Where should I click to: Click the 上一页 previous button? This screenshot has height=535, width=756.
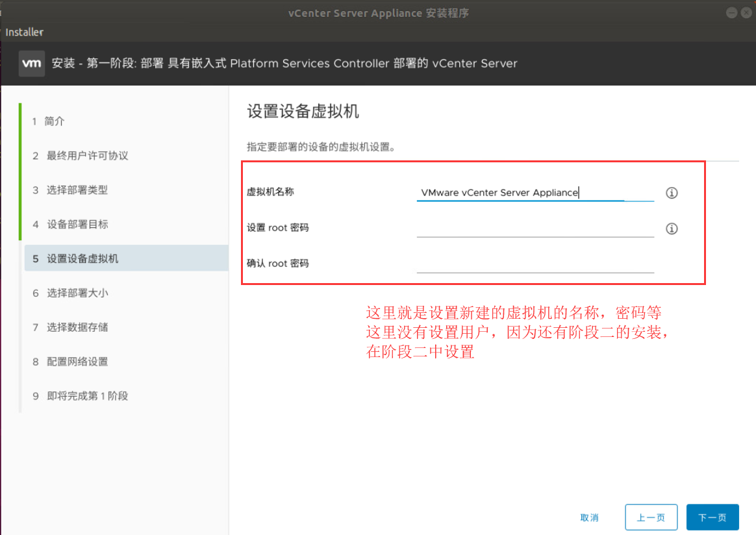[651, 517]
